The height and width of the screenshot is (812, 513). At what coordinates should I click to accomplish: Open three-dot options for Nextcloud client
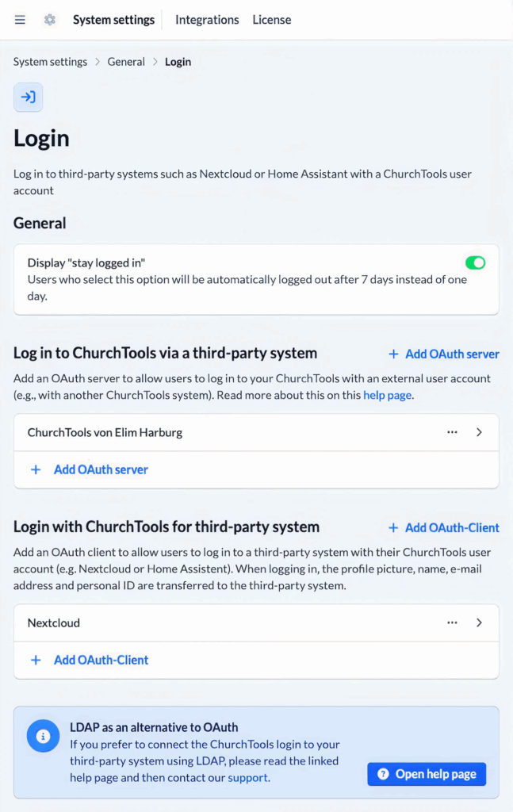(x=452, y=622)
